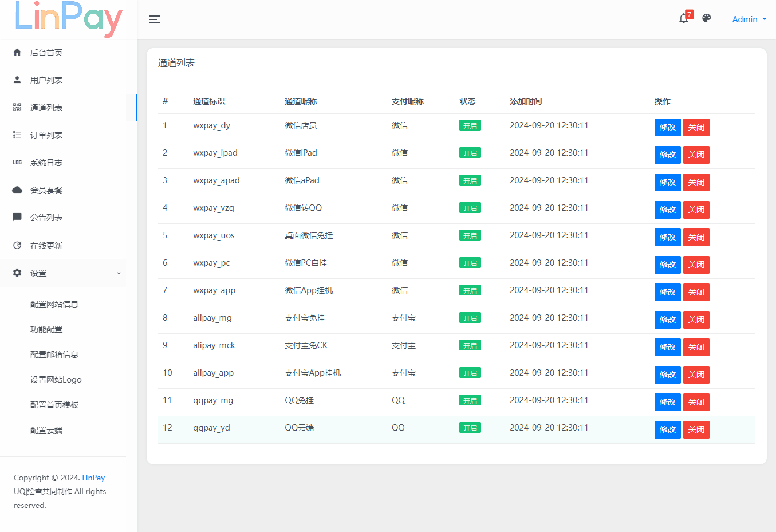Click 关闭 for wxpay_pc row

(x=696, y=265)
